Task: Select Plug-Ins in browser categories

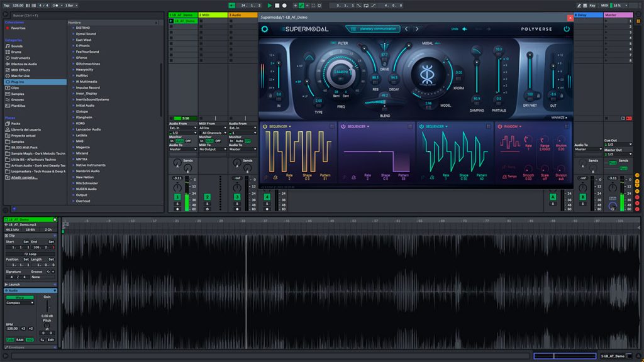Action: pyautogui.click(x=35, y=82)
